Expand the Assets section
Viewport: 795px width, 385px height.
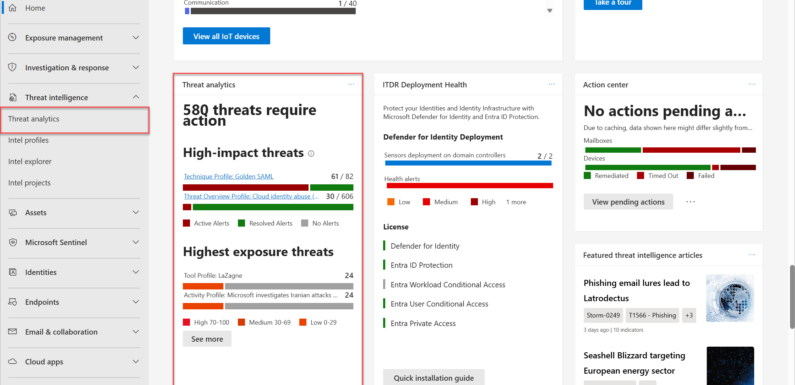pos(135,213)
